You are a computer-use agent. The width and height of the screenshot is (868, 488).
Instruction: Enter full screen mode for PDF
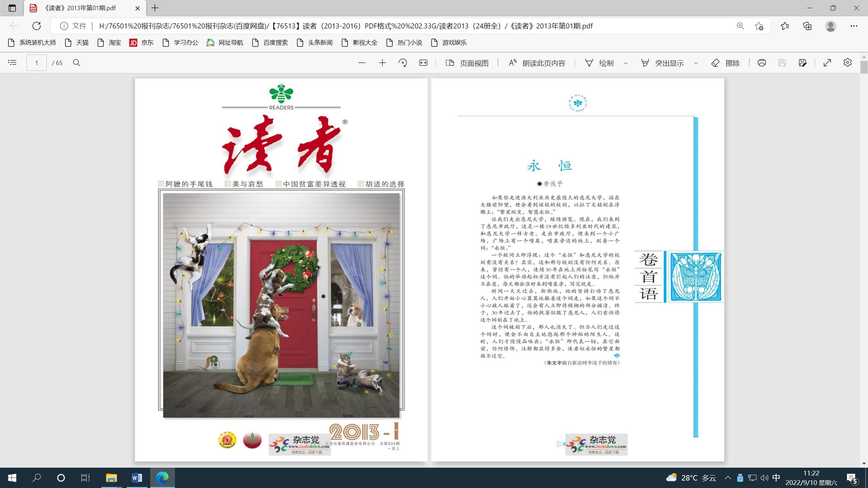(827, 63)
